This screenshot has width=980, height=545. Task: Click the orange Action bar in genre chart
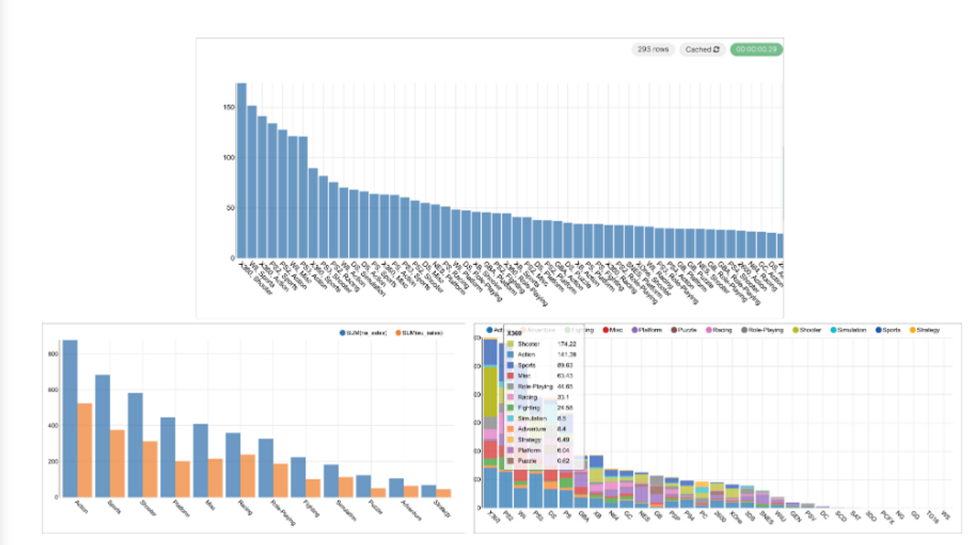point(85,450)
